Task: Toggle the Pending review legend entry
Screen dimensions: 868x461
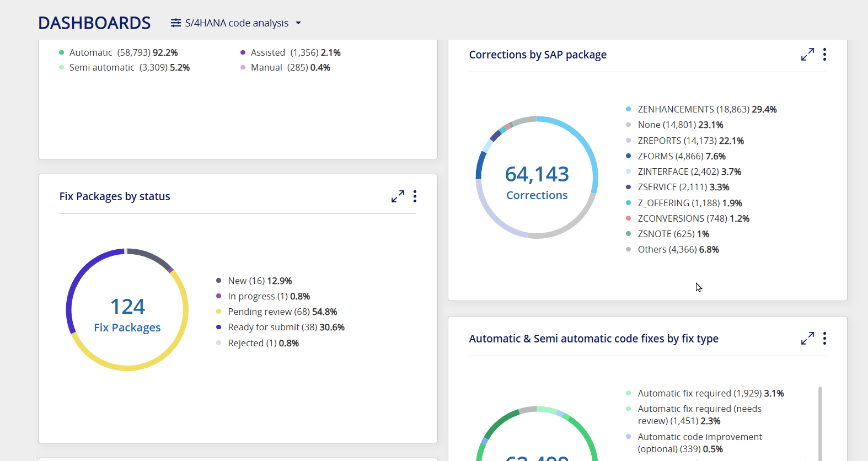Action: click(x=277, y=312)
